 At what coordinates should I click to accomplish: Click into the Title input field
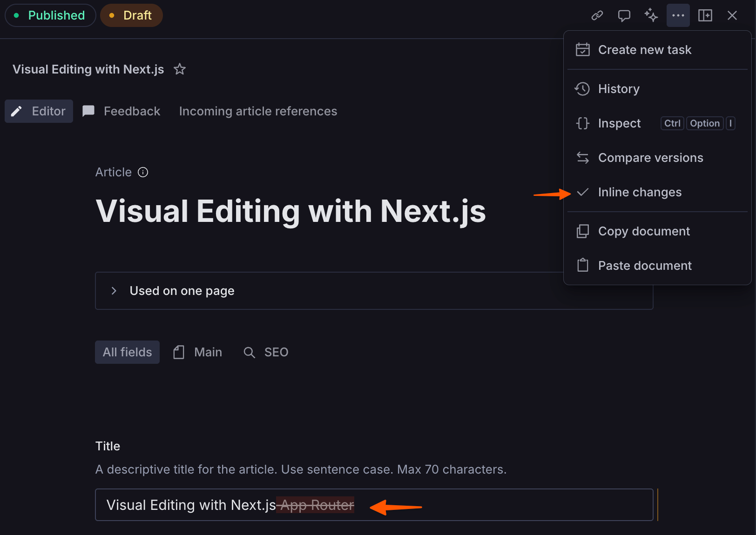(x=374, y=505)
